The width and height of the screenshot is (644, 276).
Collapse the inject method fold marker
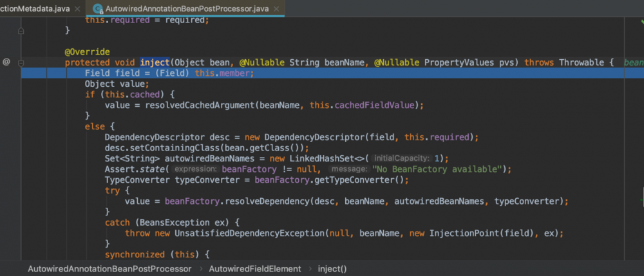click(21, 62)
